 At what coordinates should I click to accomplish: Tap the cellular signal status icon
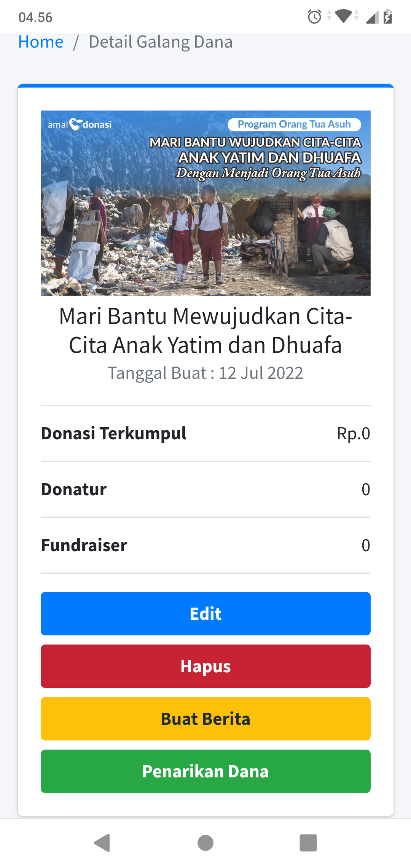coord(372,17)
